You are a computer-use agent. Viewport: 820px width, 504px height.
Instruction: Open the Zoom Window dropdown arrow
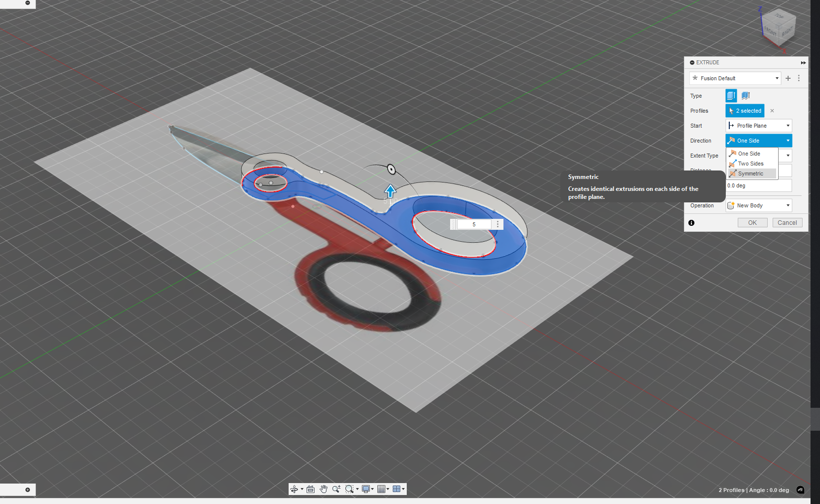[357, 489]
